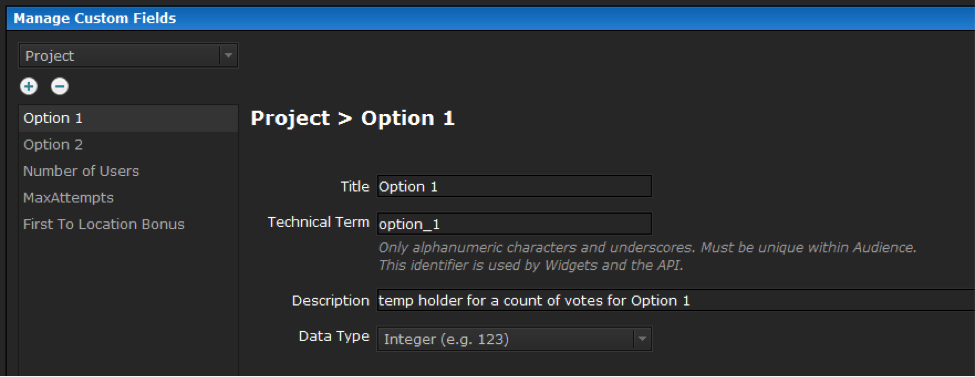The width and height of the screenshot is (975, 377).
Task: Open the Data Type Integer dropdown
Action: click(514, 339)
